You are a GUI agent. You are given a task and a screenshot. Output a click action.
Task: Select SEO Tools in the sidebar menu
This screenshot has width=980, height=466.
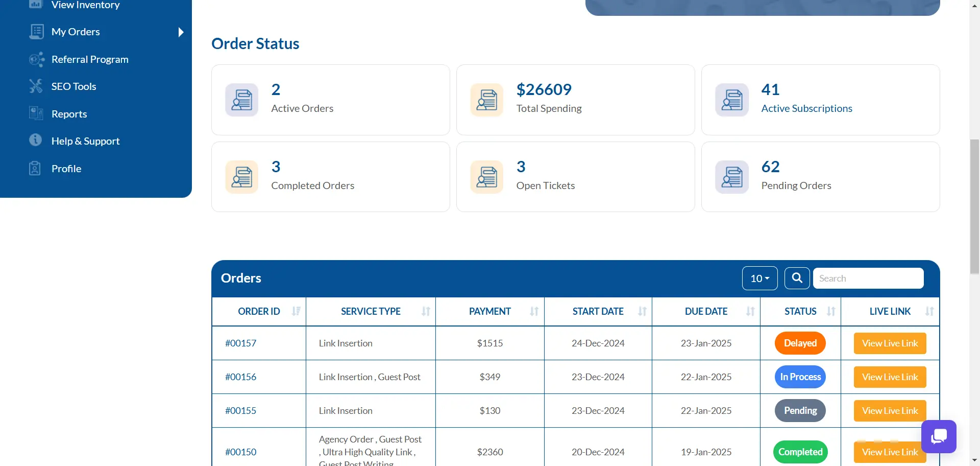tap(73, 86)
